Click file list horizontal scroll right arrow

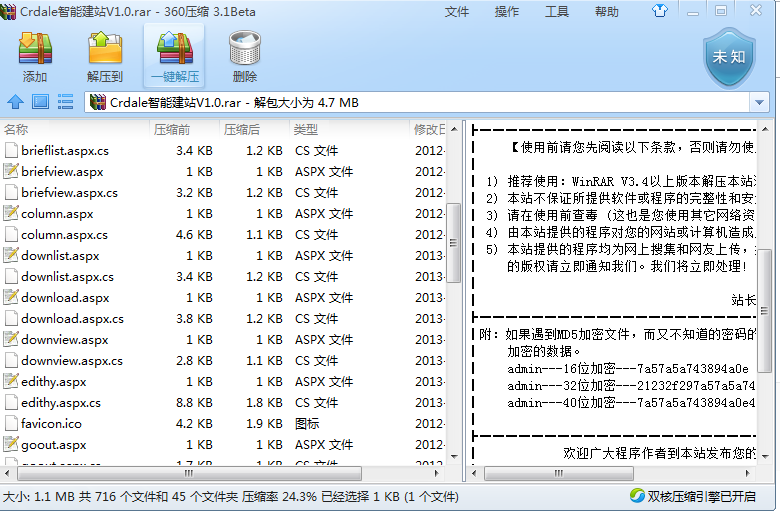pos(436,473)
